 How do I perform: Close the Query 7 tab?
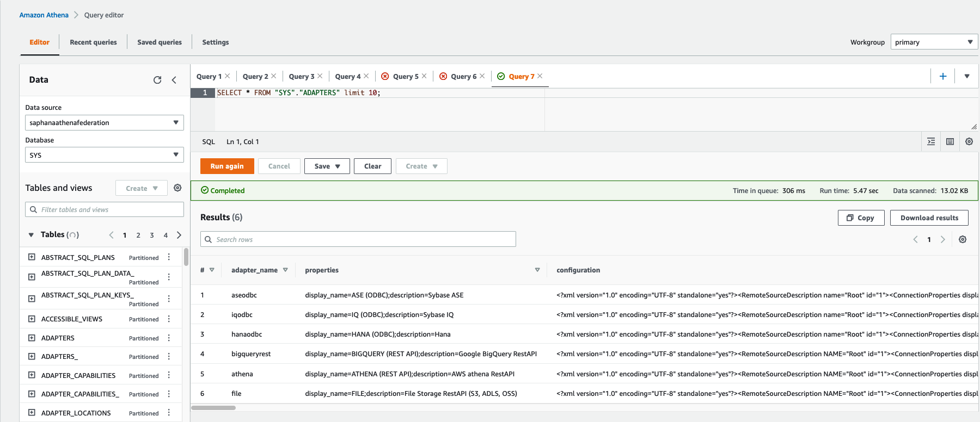pos(540,76)
